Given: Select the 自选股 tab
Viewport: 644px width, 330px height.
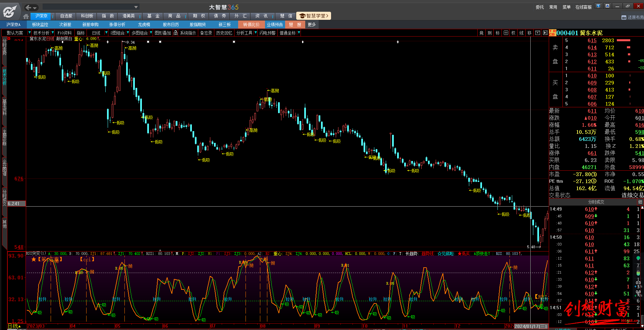Looking at the screenshot, I should (66, 16).
